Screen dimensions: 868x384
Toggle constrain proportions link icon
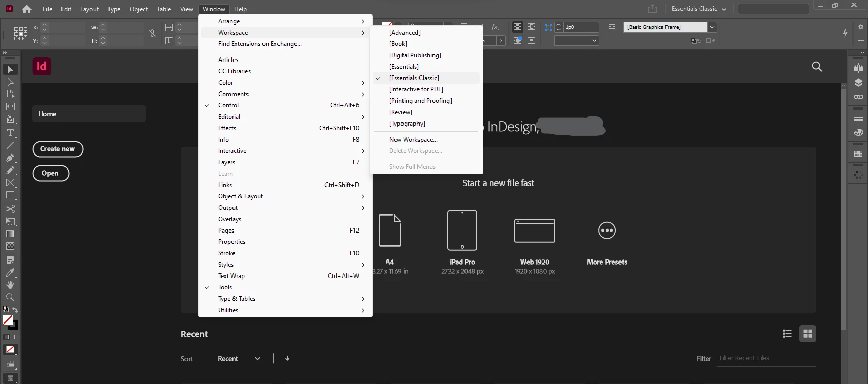tap(152, 33)
